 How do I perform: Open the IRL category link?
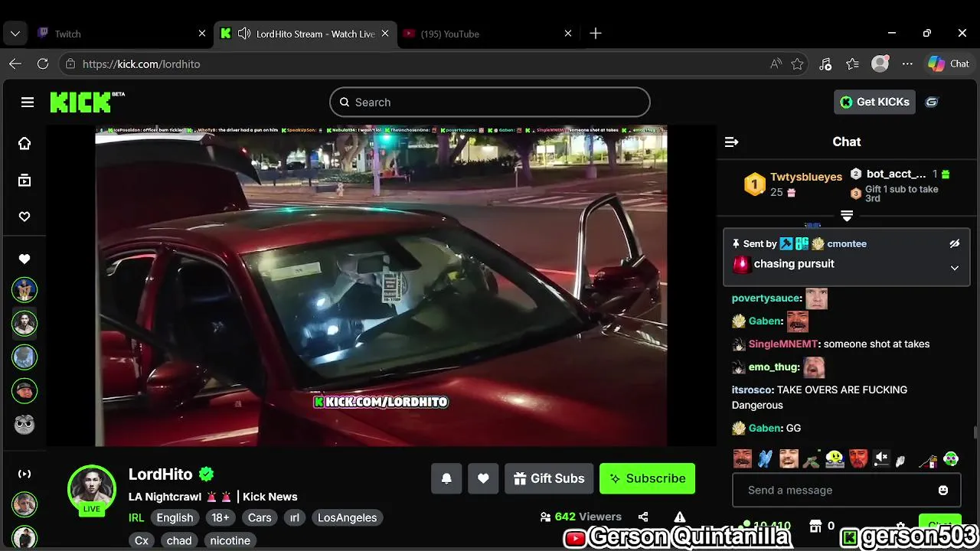tap(136, 517)
